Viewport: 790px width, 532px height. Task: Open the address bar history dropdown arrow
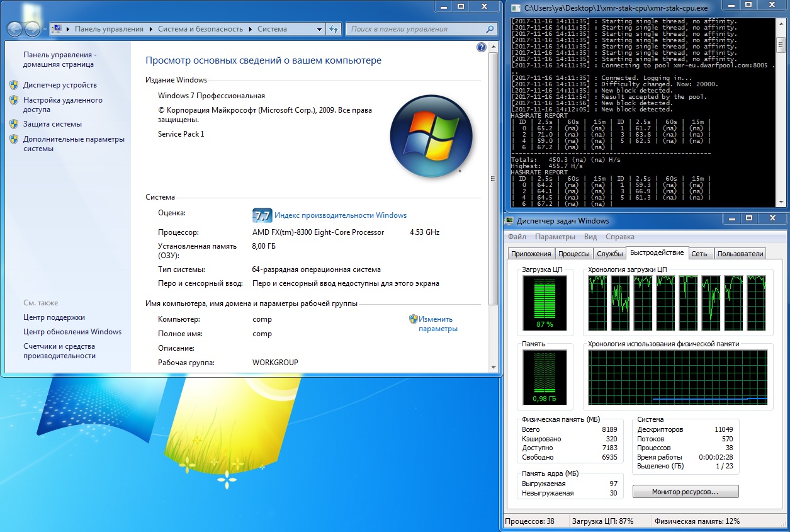320,29
